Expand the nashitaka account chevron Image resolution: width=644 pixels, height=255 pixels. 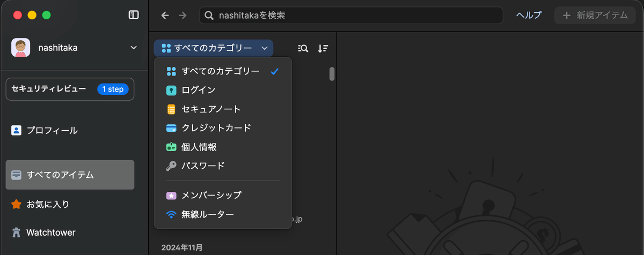point(134,48)
